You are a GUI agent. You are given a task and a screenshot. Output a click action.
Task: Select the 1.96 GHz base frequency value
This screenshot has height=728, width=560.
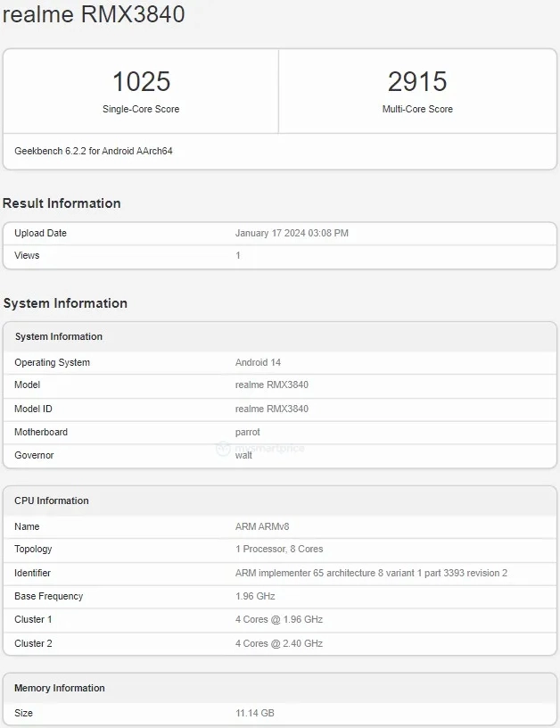[x=256, y=596]
